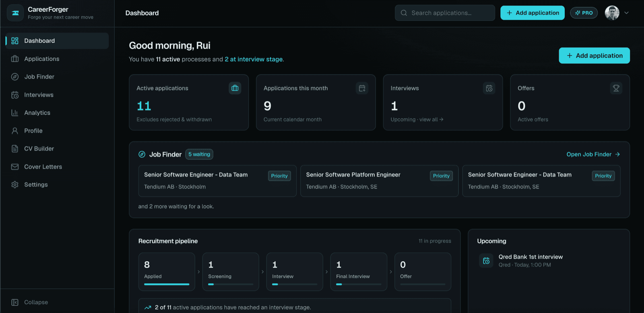Open the user account dropdown chevron
The image size is (644, 313).
(x=626, y=13)
